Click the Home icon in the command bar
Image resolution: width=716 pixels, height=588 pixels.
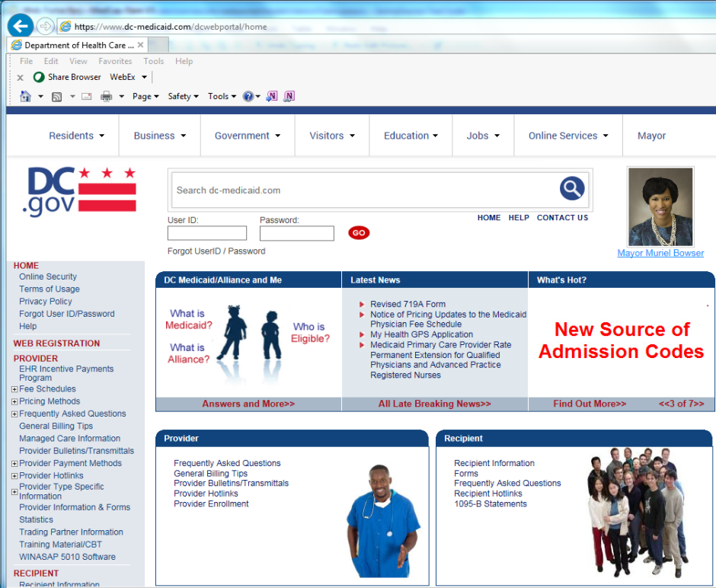(26, 97)
